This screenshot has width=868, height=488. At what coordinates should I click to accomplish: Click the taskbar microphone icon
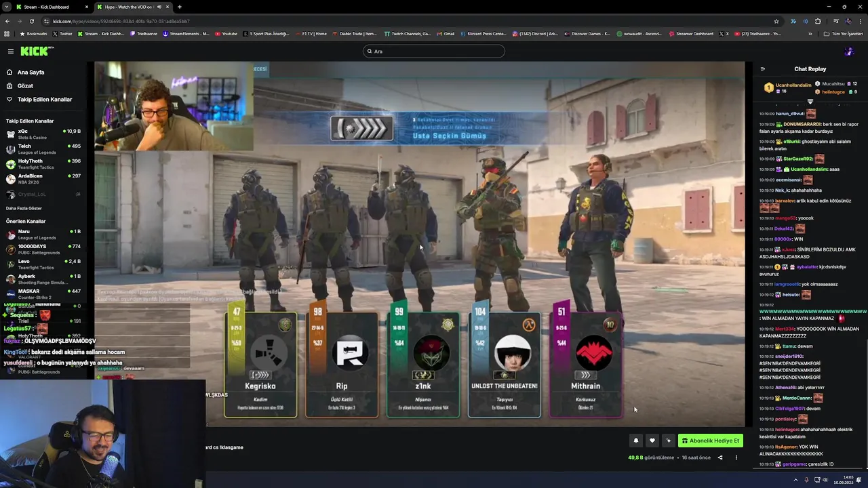(x=807, y=479)
